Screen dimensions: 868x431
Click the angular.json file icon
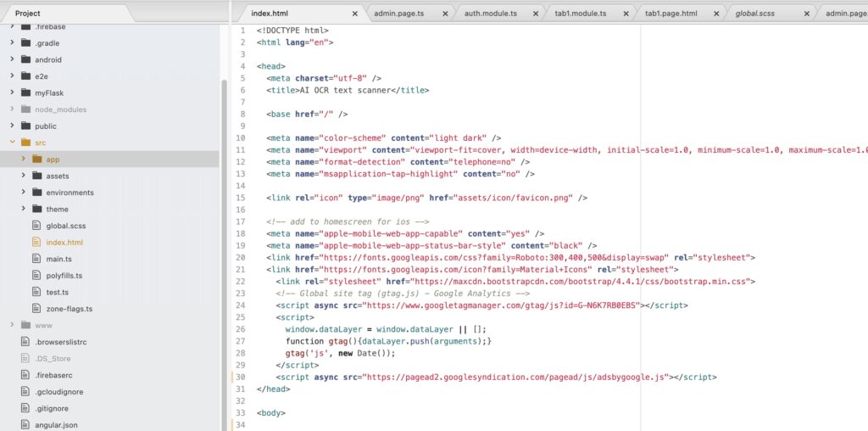click(25, 425)
